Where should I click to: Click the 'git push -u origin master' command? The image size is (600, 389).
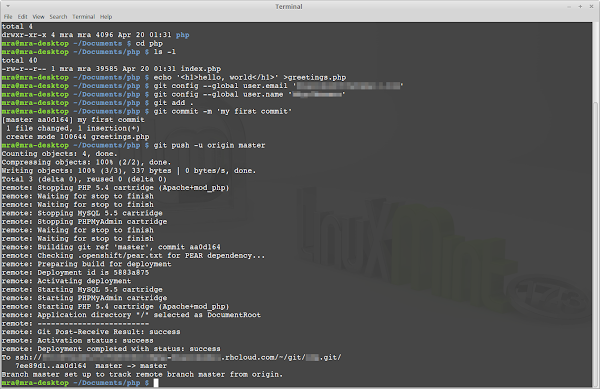coord(209,145)
